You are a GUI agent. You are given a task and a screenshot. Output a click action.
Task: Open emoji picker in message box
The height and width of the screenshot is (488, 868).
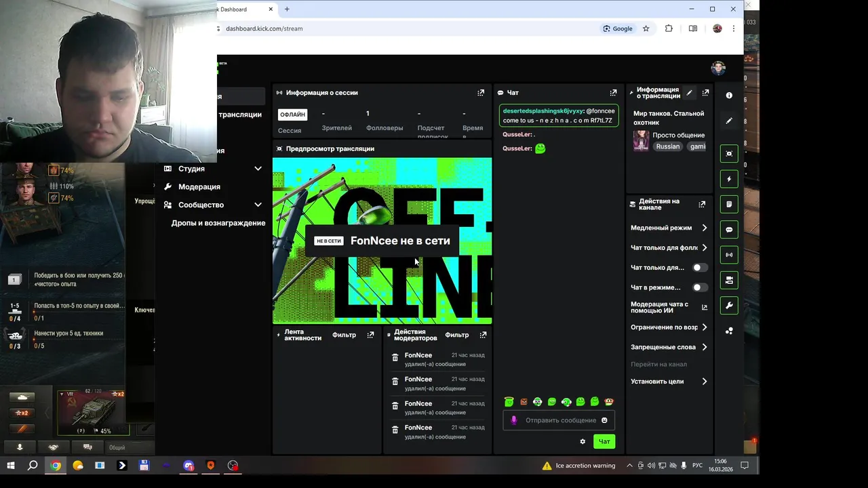click(x=604, y=420)
